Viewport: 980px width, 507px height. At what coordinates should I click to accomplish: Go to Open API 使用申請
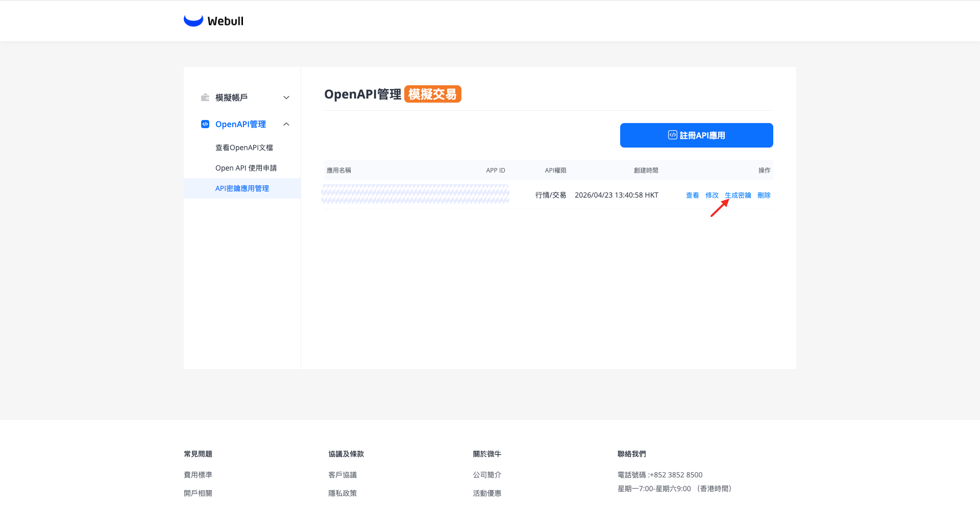coord(246,168)
